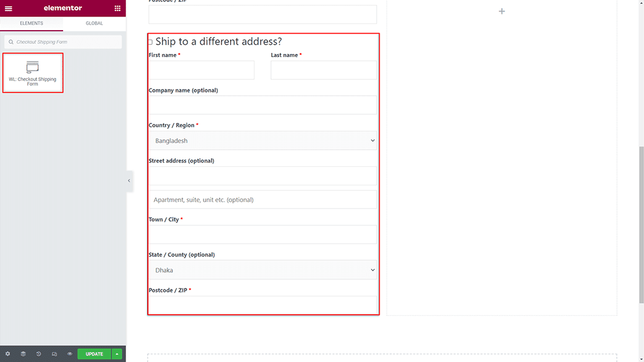Expand save options arrow beside Update

click(x=117, y=354)
